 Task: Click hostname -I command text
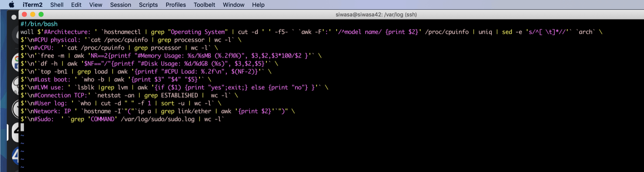102,111
